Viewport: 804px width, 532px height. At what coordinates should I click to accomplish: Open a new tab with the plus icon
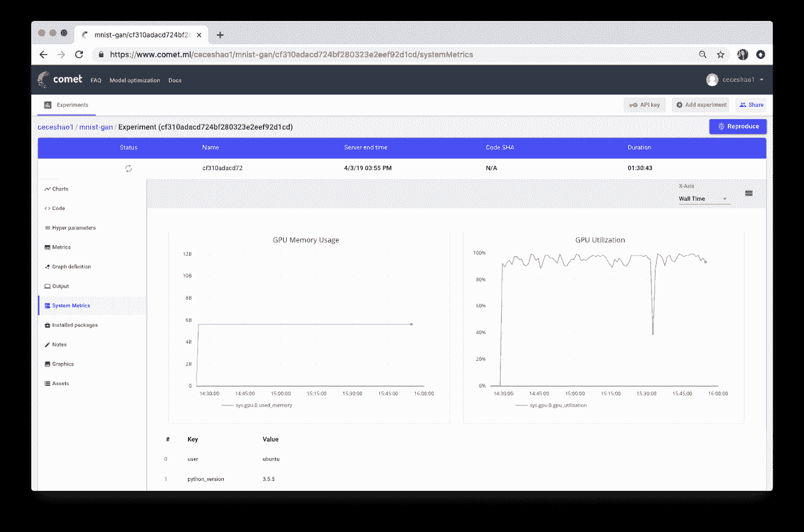(x=220, y=36)
